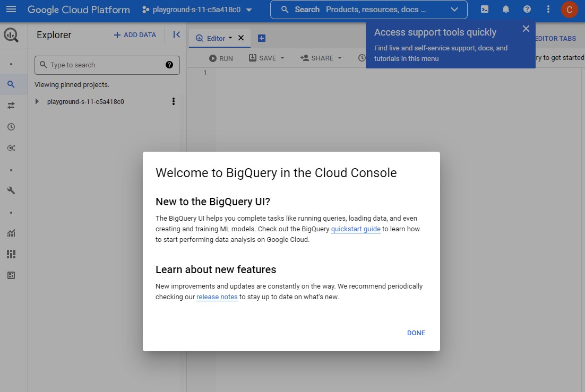
Task: Open the notifications bell
Action: coord(506,10)
